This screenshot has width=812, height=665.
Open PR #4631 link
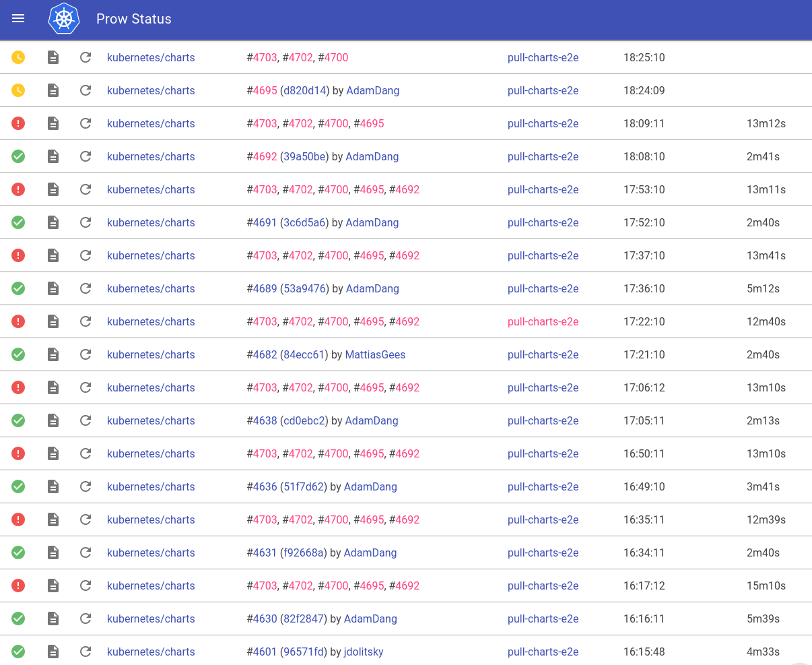(265, 552)
